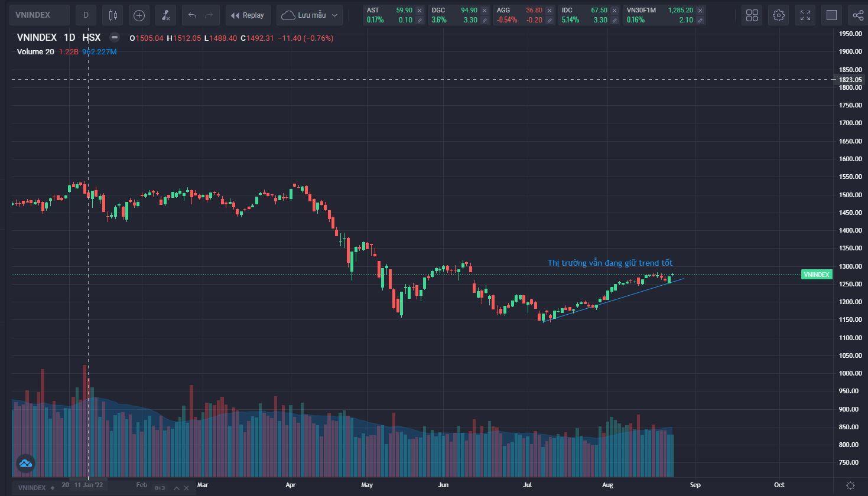This screenshot has width=868, height=496.
Task: Select the 'Thị trường vẫn đang giữ trend tốt' annotation
Action: [x=610, y=263]
